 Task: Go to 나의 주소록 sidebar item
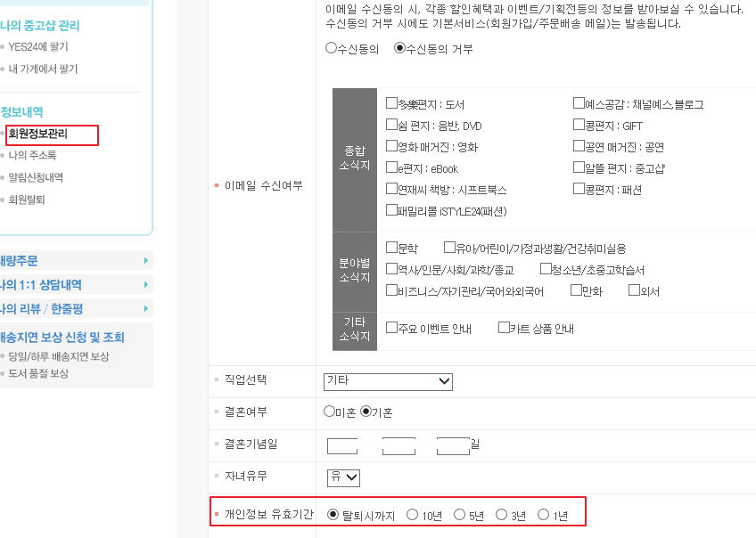point(32,156)
